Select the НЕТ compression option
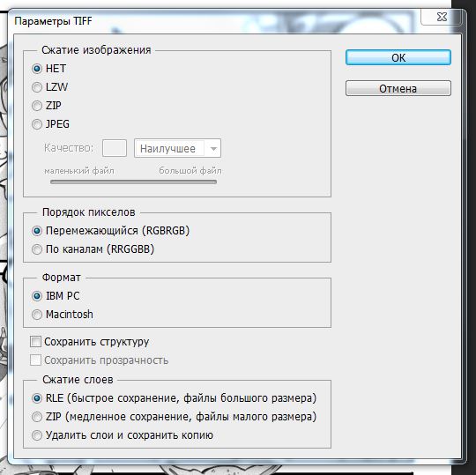This screenshot has width=476, height=475. pos(37,69)
